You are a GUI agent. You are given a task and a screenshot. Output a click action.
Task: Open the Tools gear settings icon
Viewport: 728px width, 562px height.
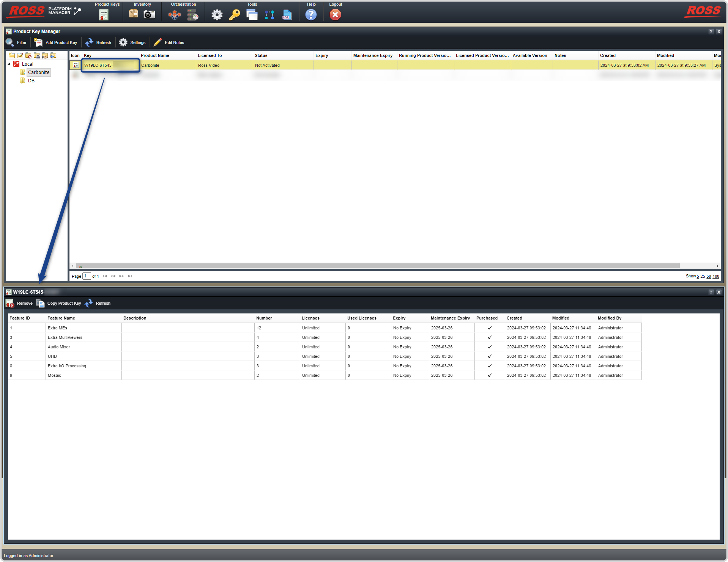[217, 15]
